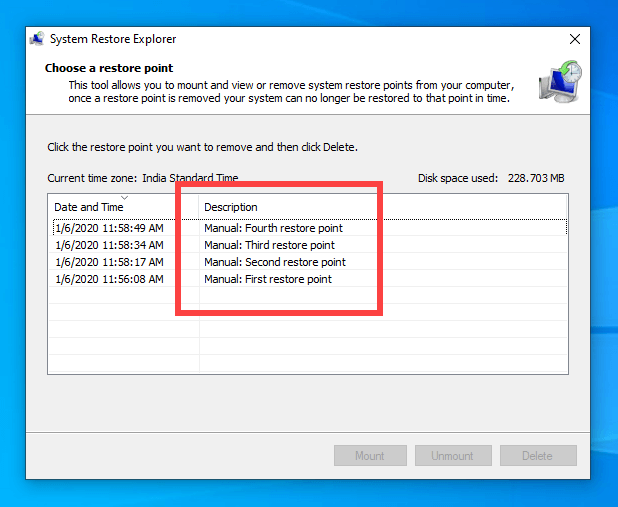618x507 pixels.
Task: Click the Mount button
Action: (370, 456)
